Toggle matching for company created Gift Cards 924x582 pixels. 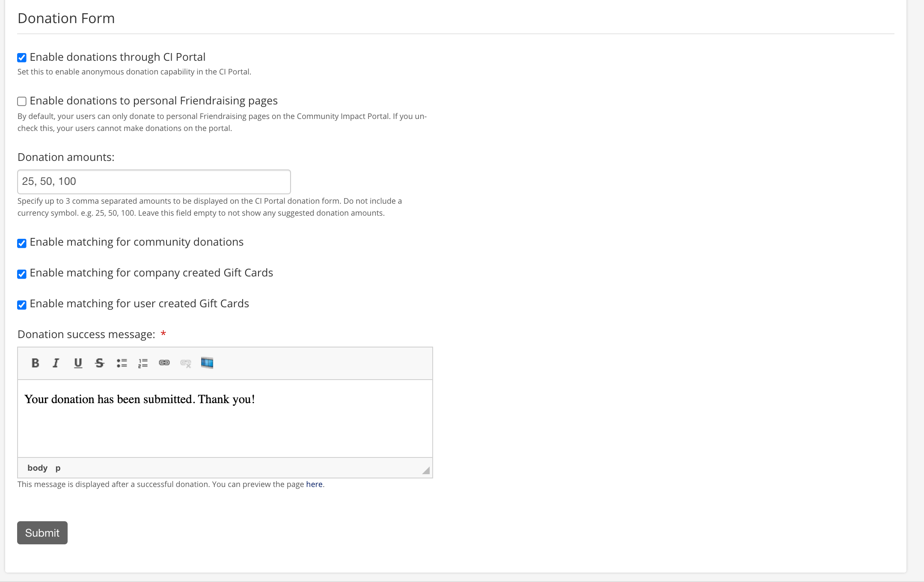(22, 274)
